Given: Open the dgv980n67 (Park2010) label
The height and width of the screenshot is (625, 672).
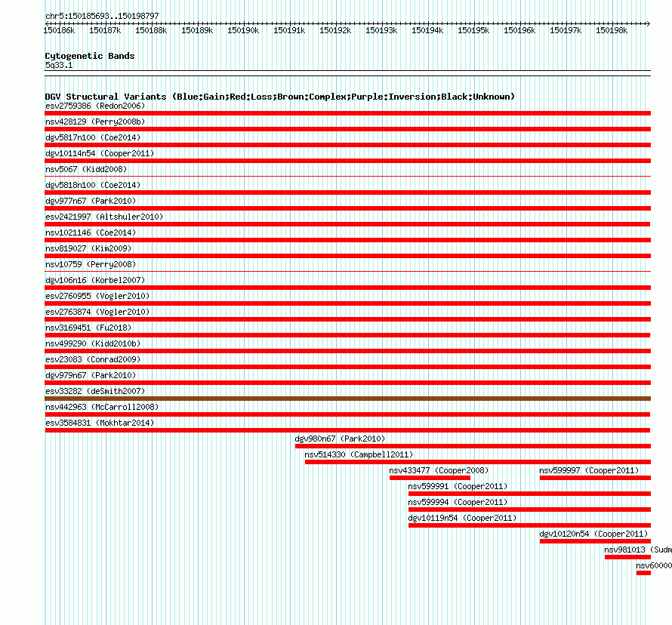Looking at the screenshot, I should coord(340,439).
